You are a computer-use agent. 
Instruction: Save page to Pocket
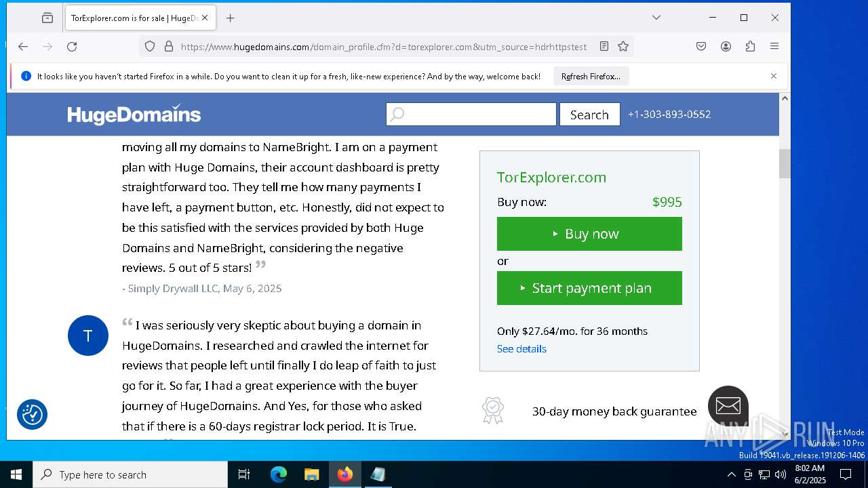pyautogui.click(x=701, y=46)
